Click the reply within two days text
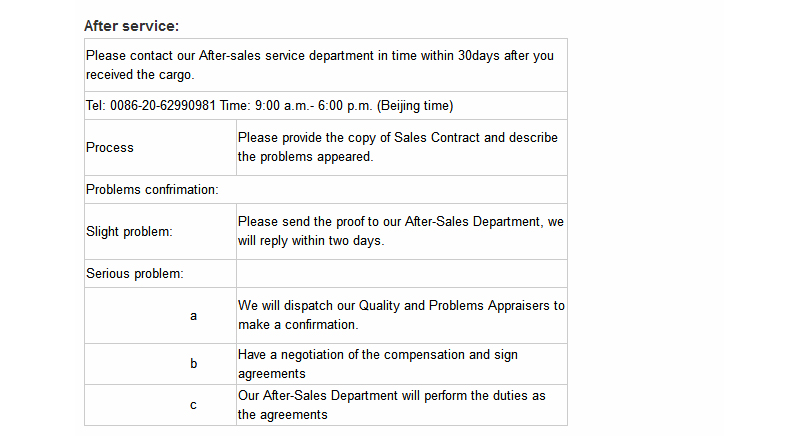The height and width of the screenshot is (446, 800). pos(311,241)
